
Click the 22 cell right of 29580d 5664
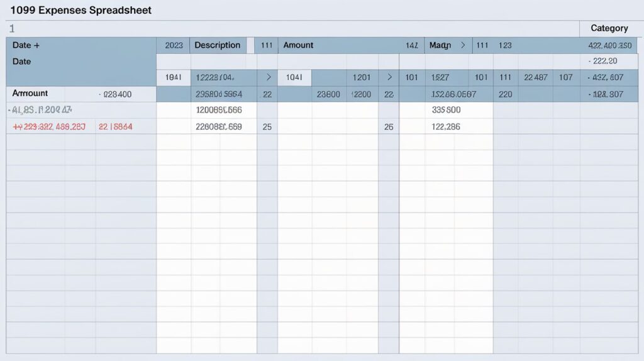click(267, 94)
